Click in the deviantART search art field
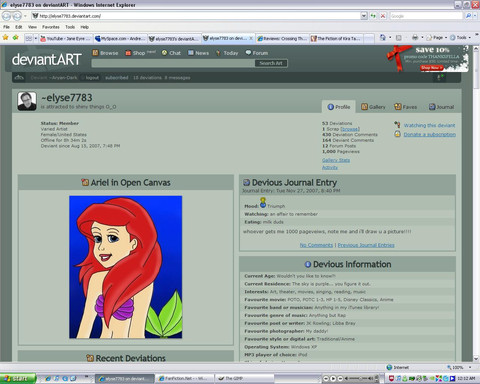 (x=173, y=63)
